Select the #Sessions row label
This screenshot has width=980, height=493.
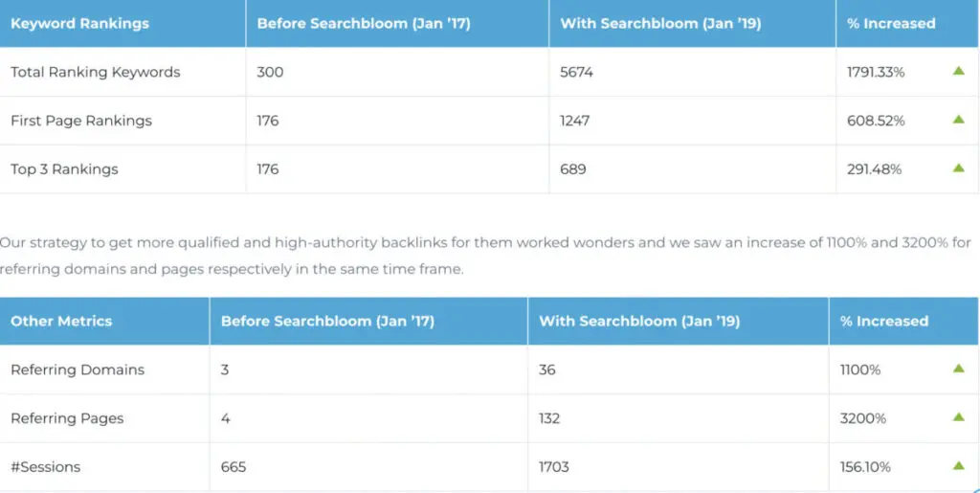(46, 467)
